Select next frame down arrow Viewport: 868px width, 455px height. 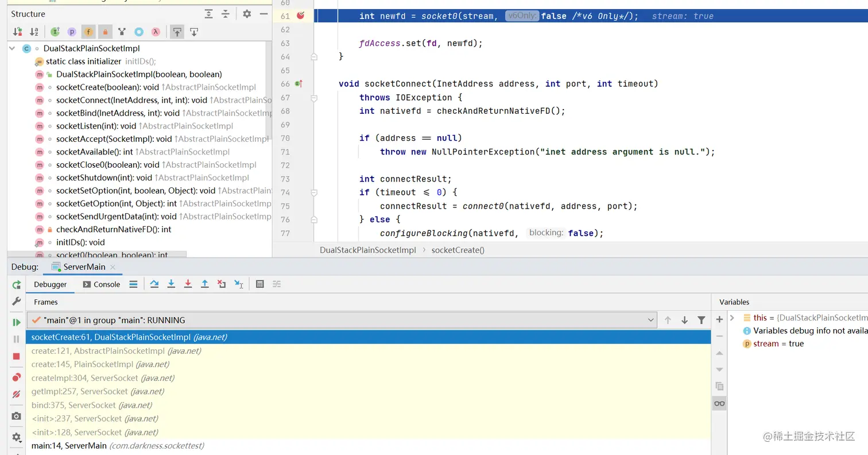pos(684,320)
